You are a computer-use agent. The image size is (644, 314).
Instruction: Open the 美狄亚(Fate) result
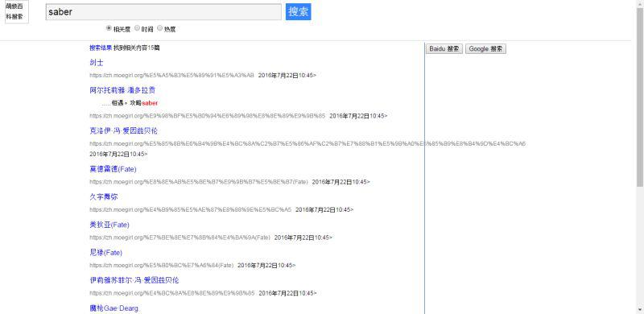(109, 225)
